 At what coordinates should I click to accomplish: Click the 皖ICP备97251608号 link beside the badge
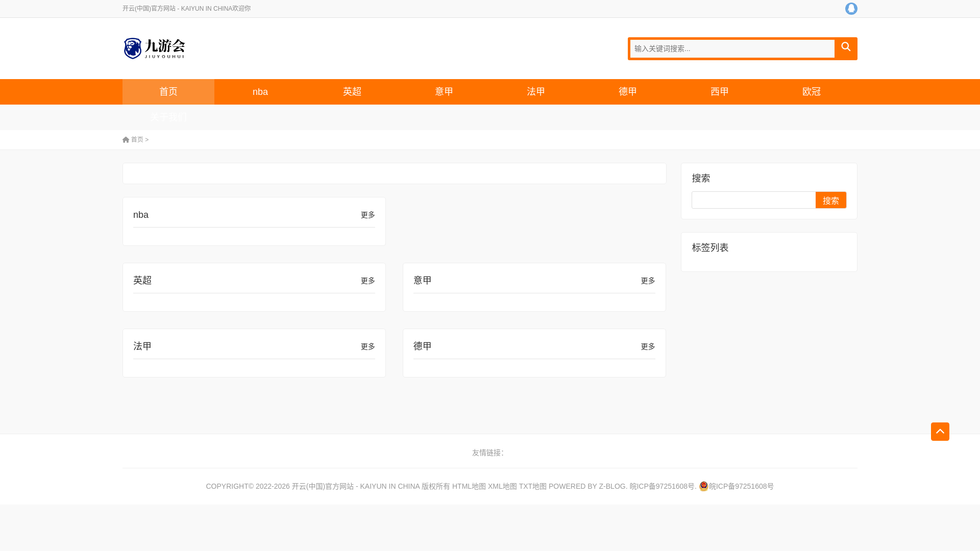click(741, 487)
